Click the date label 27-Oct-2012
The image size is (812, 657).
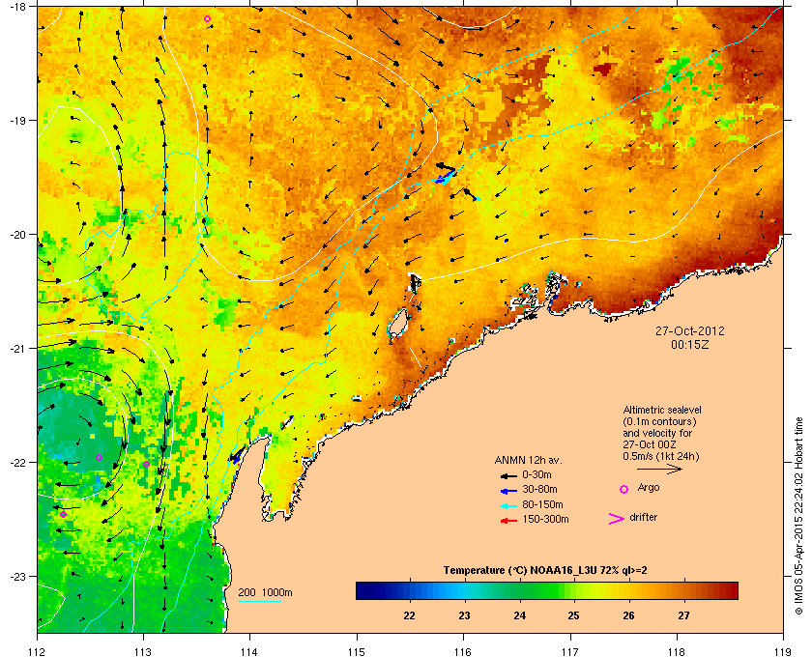pos(690,330)
